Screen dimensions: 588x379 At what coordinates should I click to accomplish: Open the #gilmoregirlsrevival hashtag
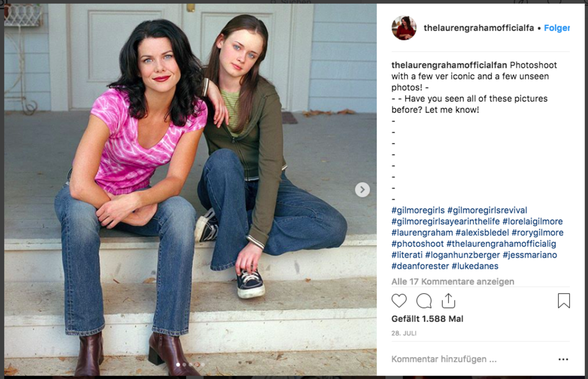(487, 211)
